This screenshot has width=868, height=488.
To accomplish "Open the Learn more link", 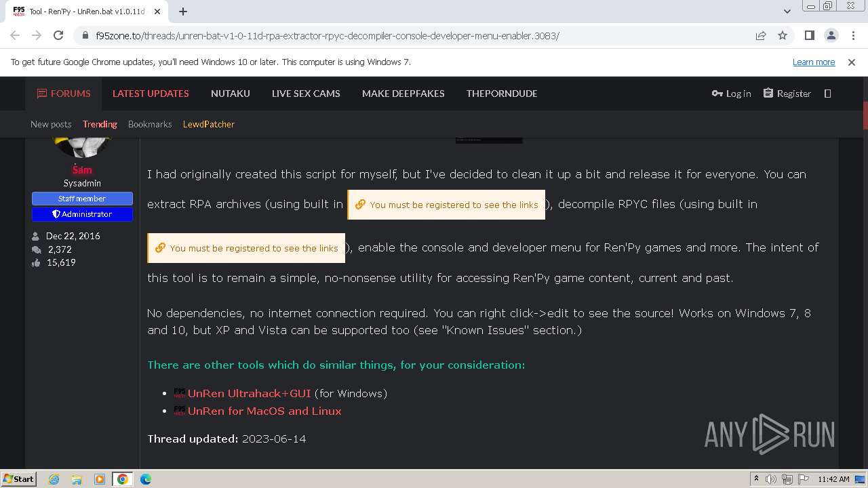I will click(814, 62).
